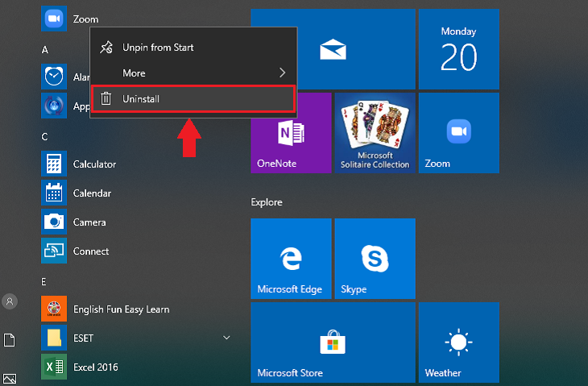
Task: Click the Excel 2016 label text
Action: (96, 367)
